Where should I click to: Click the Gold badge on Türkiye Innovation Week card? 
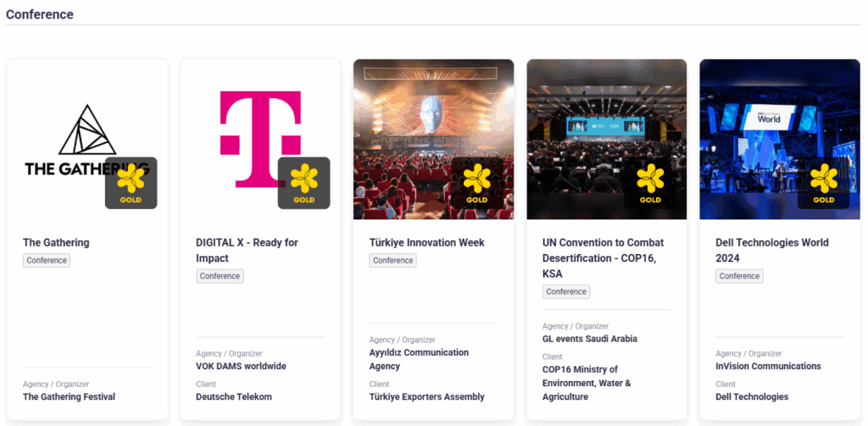click(x=477, y=183)
